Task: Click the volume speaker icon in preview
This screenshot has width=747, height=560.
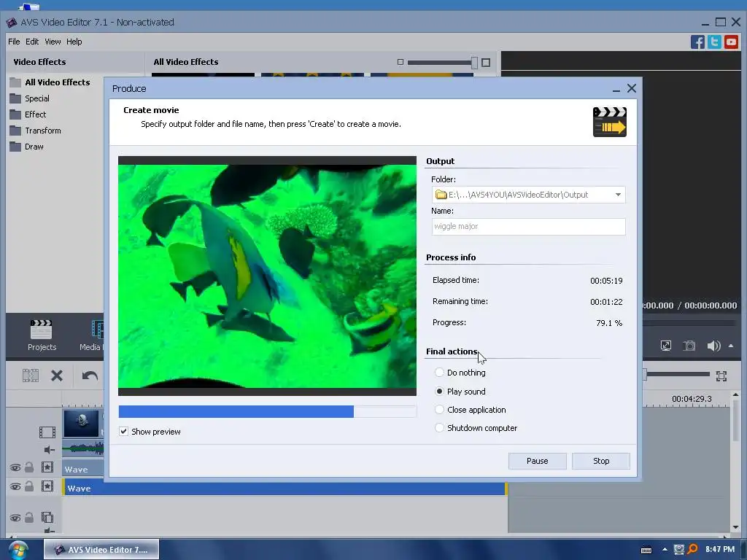Action: 713,346
